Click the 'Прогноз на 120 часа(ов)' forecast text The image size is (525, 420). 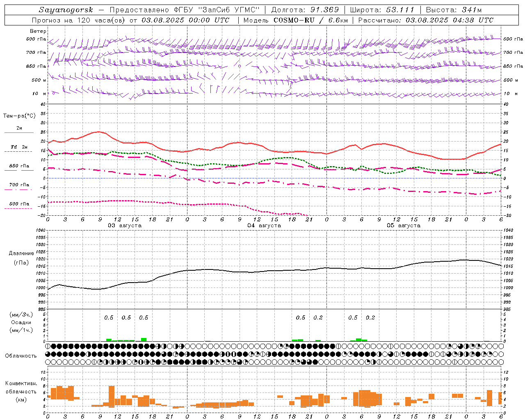(78, 20)
